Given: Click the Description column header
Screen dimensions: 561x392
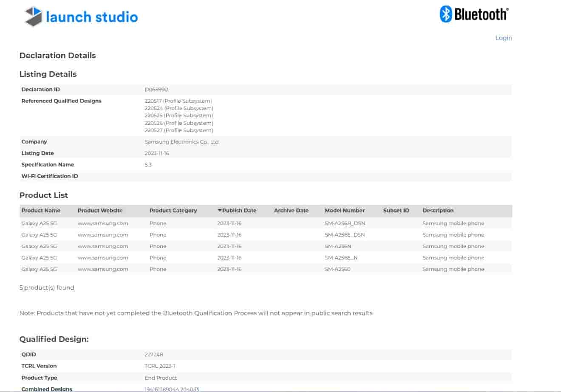Looking at the screenshot, I should (x=438, y=210).
